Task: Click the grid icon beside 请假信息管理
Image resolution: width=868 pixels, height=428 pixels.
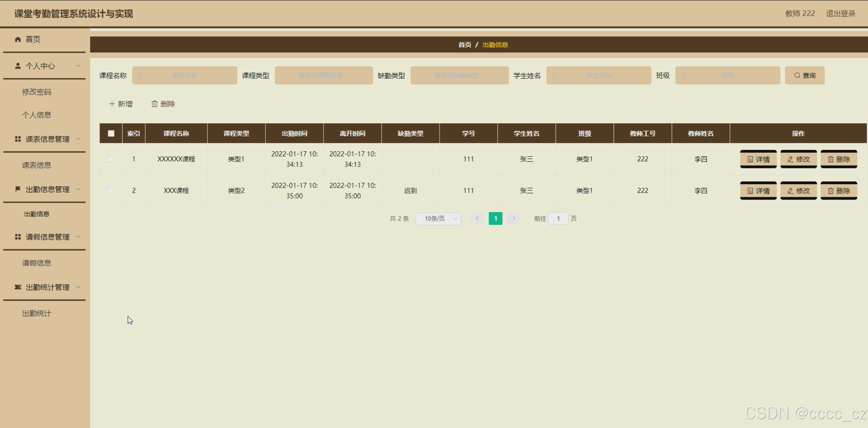Action: coord(18,237)
